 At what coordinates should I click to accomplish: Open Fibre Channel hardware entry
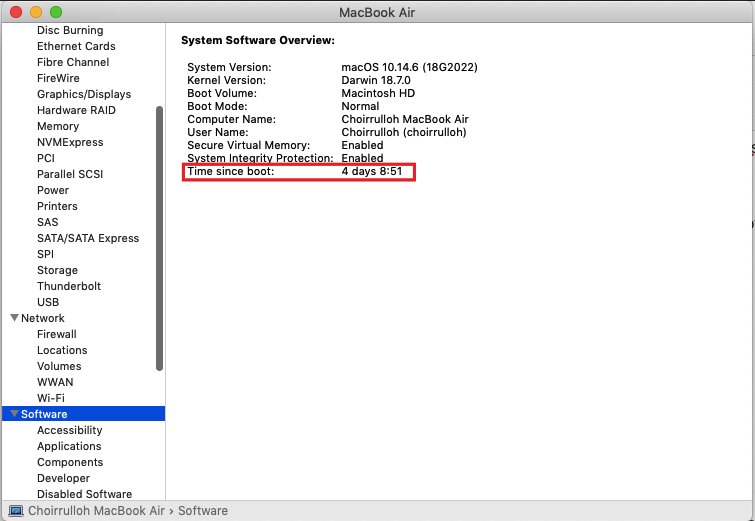[73, 62]
